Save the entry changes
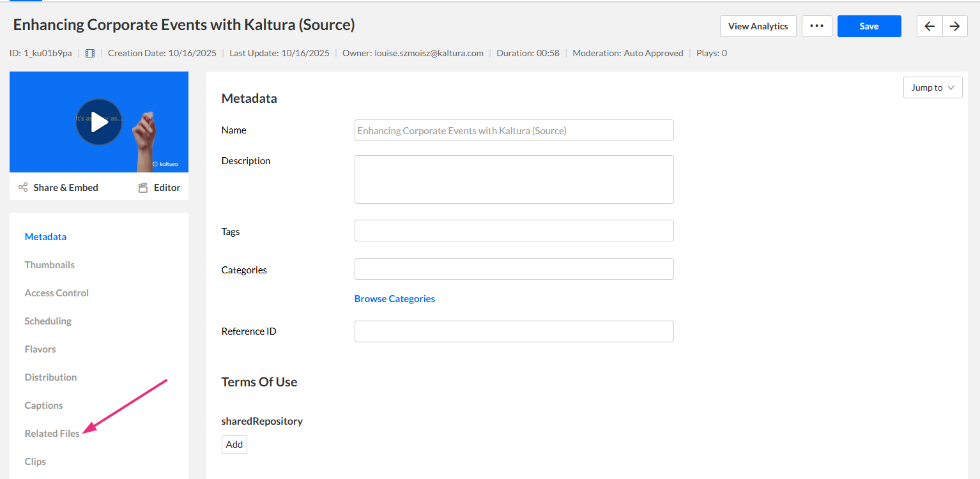The height and width of the screenshot is (479, 980). [869, 26]
